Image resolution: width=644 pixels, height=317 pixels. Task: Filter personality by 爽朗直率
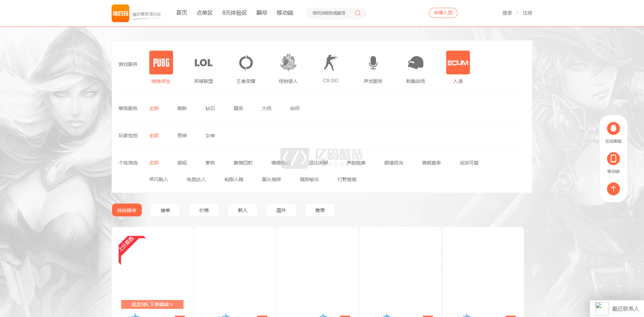[x=432, y=163]
